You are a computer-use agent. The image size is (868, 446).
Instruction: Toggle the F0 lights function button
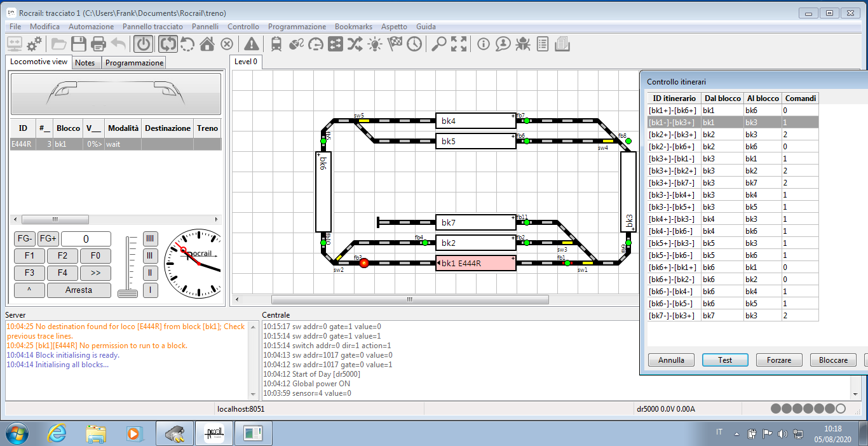95,256
